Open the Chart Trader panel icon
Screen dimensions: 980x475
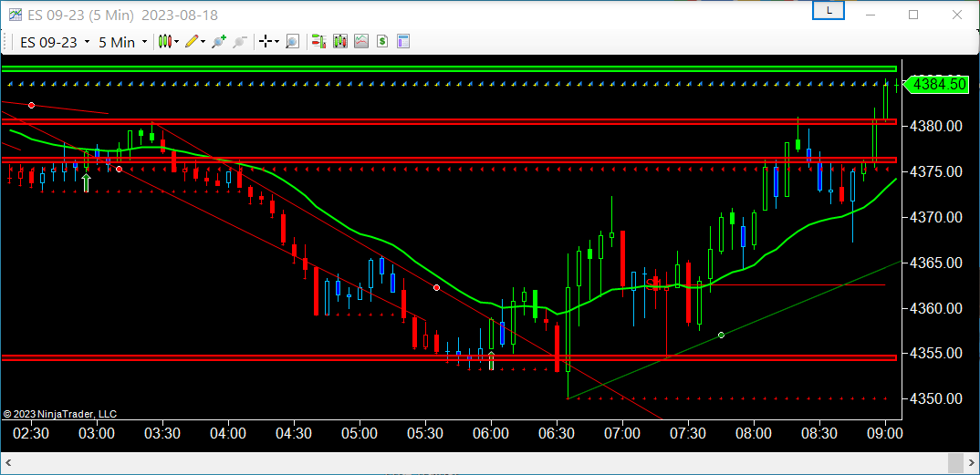pos(318,42)
